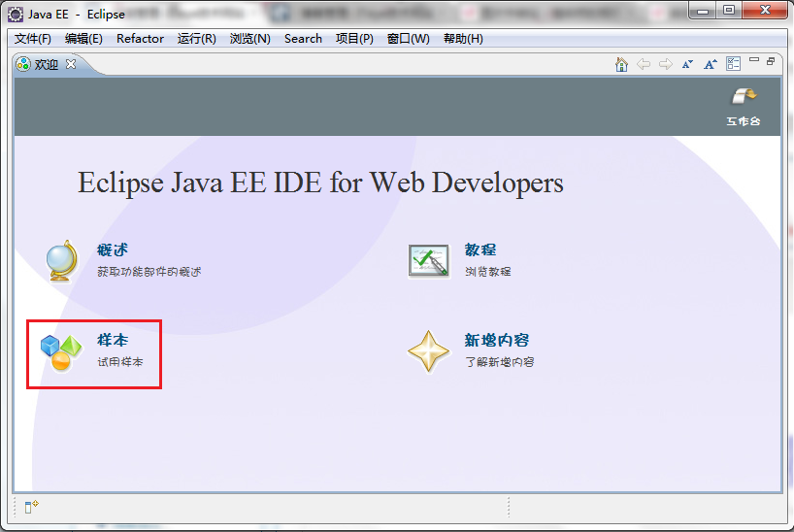Open the 工作台 workbench icon
Image resolution: width=794 pixels, height=532 pixels.
point(744,96)
